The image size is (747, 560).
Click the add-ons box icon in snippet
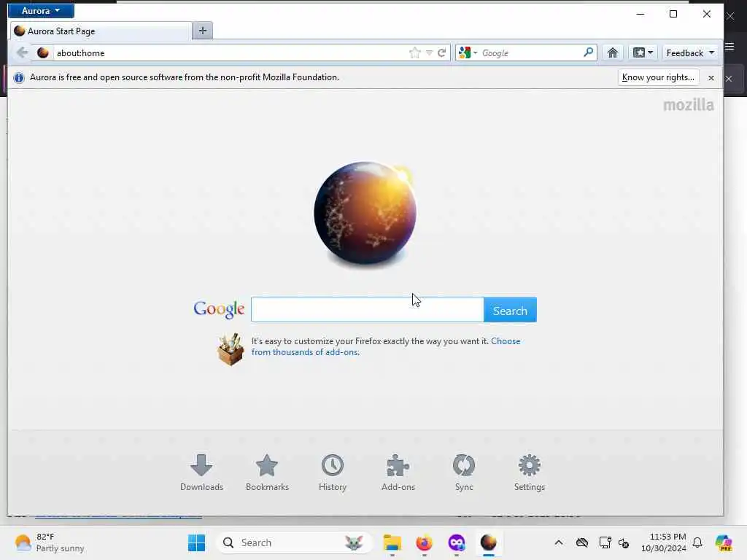[230, 349]
